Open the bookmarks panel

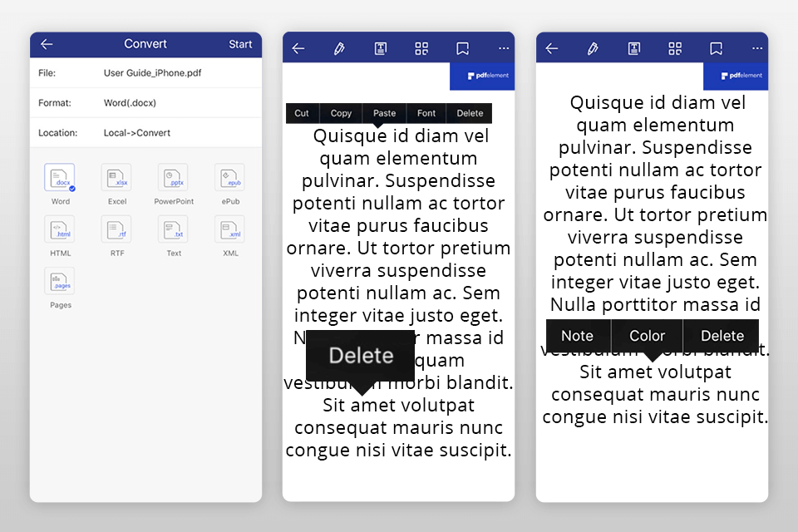tap(462, 47)
